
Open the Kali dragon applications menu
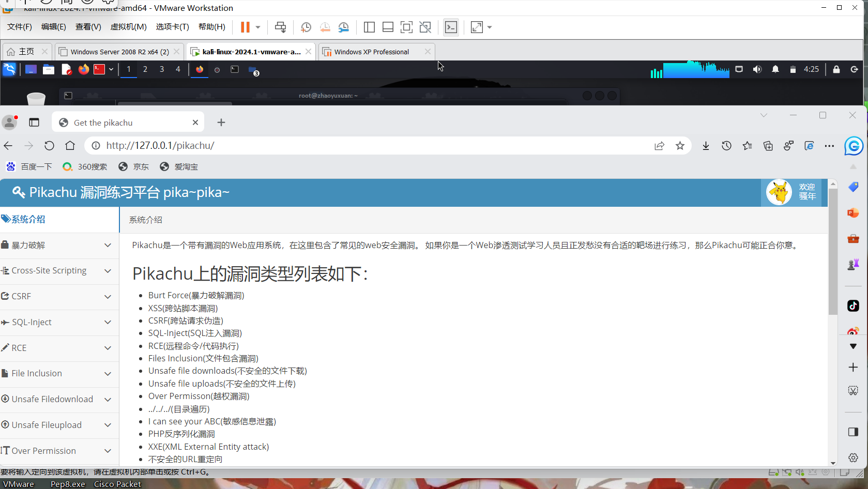click(x=9, y=69)
